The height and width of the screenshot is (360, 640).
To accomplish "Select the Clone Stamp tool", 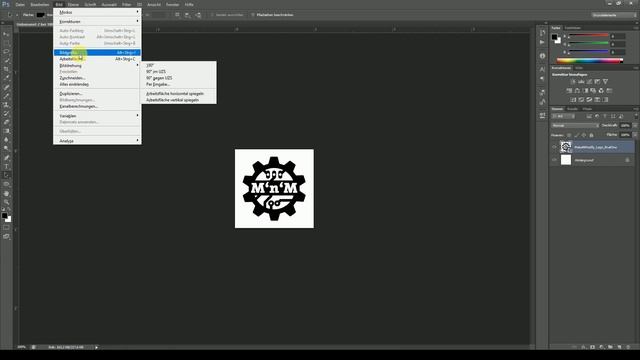I will [x=6, y=104].
